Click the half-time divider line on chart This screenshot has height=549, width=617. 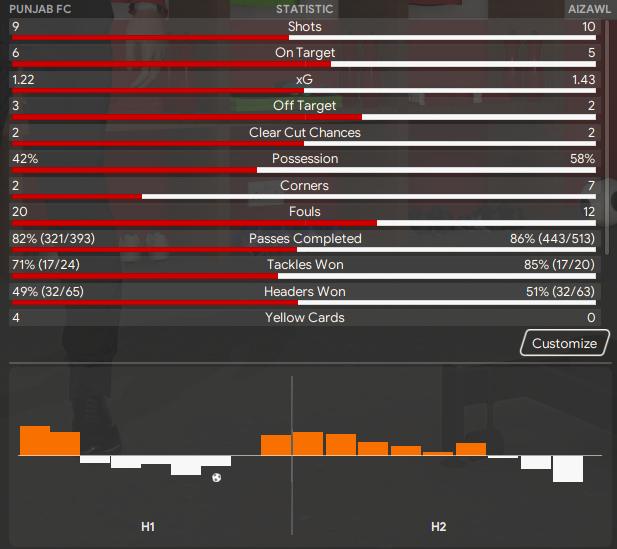(x=292, y=455)
